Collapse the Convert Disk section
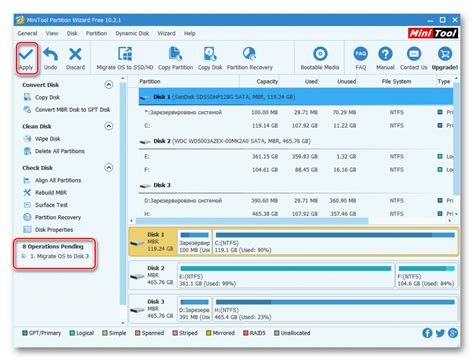Viewport: 474px width, 361px height. pyautogui.click(x=109, y=85)
